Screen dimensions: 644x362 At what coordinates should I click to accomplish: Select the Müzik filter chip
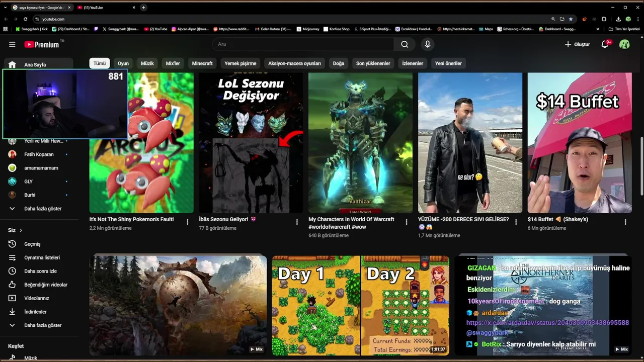point(147,63)
